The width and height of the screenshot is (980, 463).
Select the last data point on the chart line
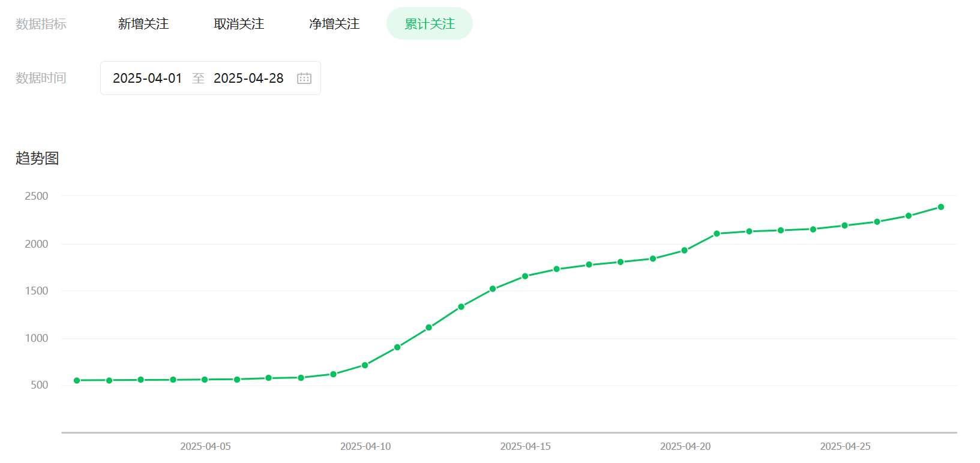click(941, 207)
